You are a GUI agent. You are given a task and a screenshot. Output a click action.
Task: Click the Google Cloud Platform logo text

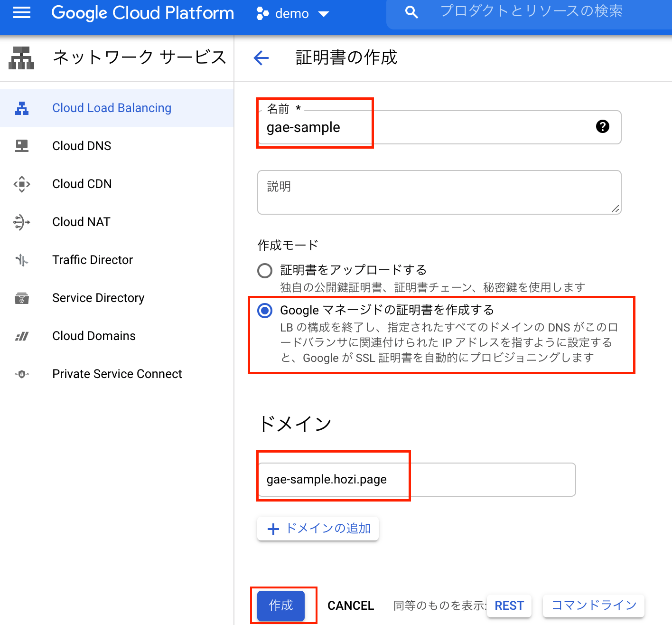[x=142, y=13]
